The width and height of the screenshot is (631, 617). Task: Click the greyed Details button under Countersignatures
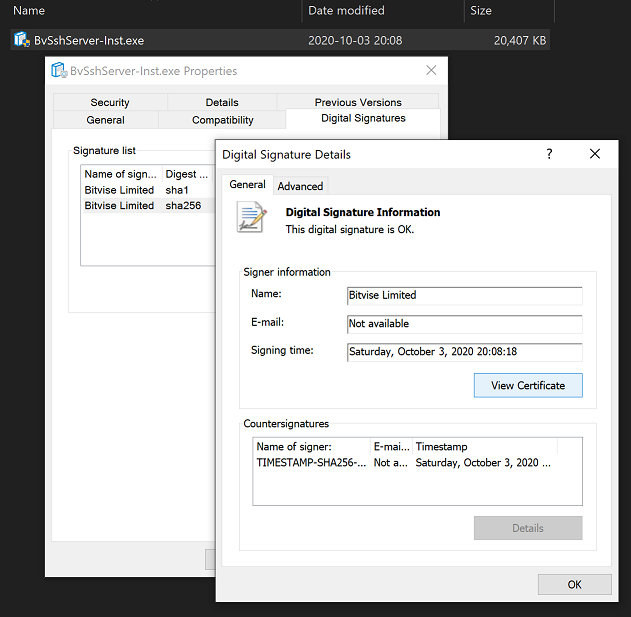click(x=528, y=528)
